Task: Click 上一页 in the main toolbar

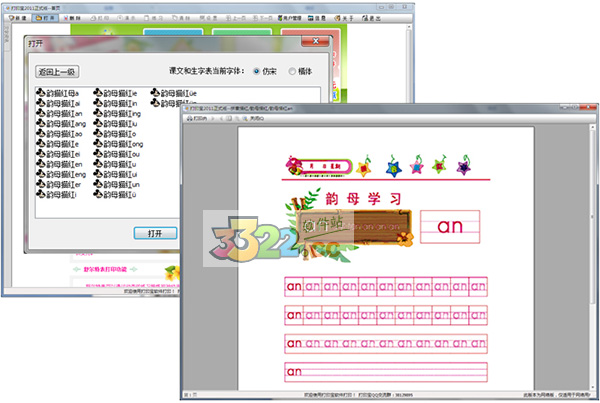Action: pyautogui.click(x=235, y=18)
